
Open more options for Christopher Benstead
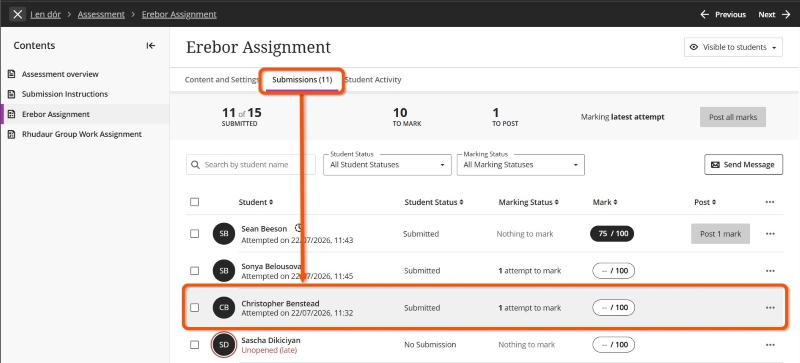point(770,307)
